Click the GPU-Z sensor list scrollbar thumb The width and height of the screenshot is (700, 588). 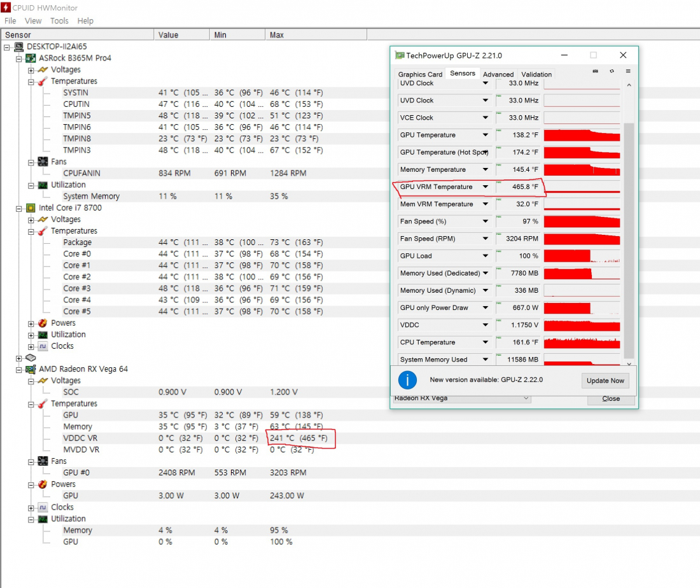[629, 241]
